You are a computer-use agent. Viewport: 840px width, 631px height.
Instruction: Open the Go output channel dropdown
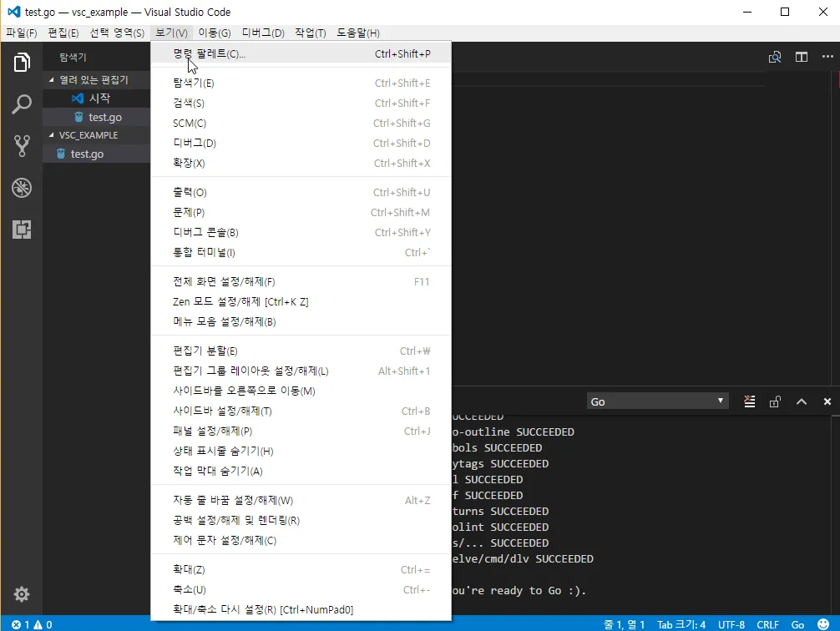(x=657, y=401)
